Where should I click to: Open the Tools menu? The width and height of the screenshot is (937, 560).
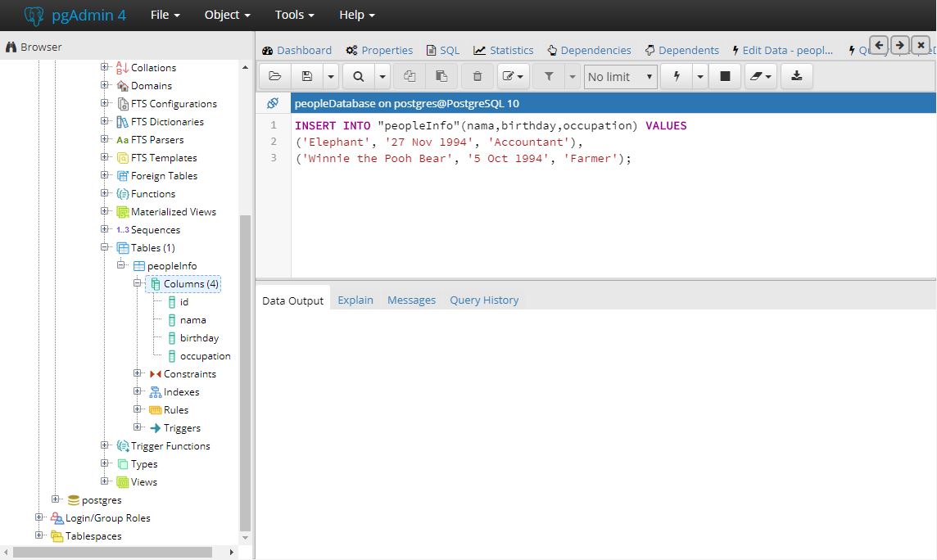[x=292, y=14]
